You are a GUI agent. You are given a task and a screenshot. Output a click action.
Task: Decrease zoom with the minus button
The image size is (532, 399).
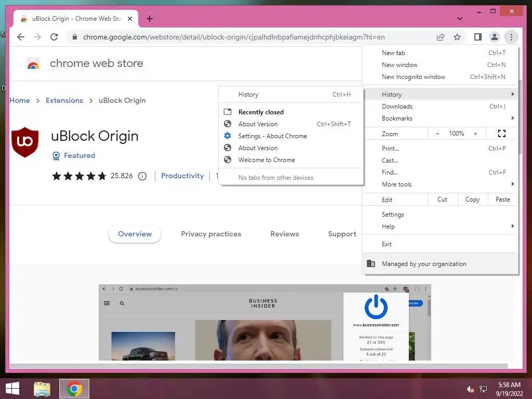437,134
